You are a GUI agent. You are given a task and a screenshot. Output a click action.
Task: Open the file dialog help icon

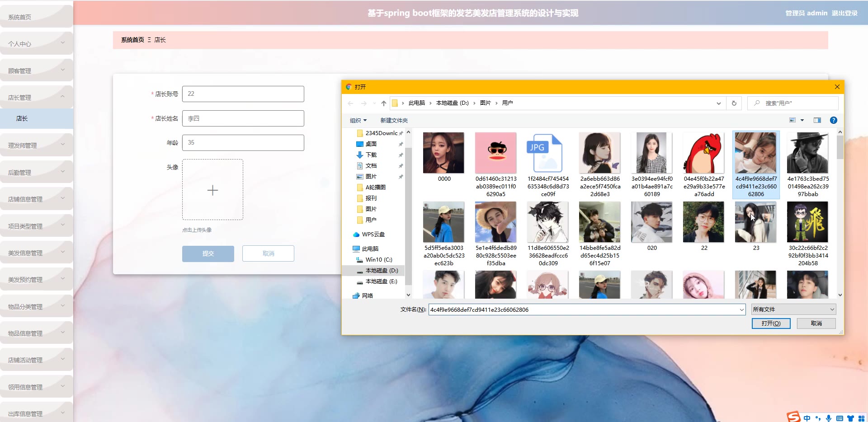tap(834, 120)
